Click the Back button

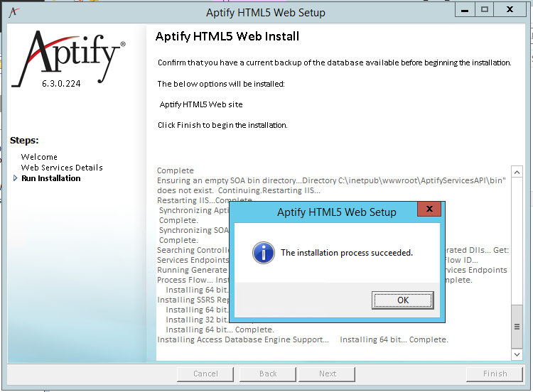pos(268,374)
